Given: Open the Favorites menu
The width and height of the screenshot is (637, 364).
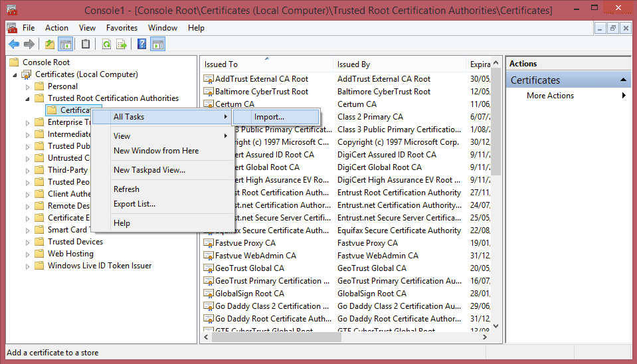Looking at the screenshot, I should coord(122,28).
